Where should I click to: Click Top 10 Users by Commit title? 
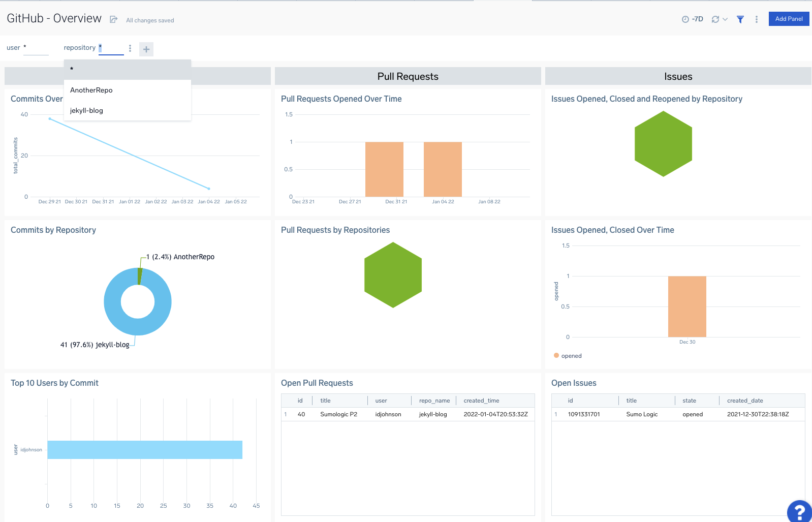click(55, 383)
